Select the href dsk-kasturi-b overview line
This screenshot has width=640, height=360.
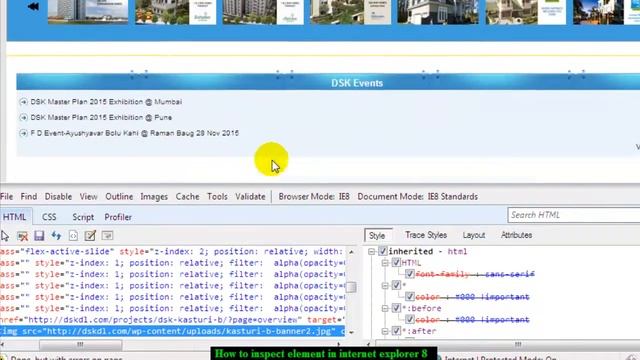tap(173, 320)
